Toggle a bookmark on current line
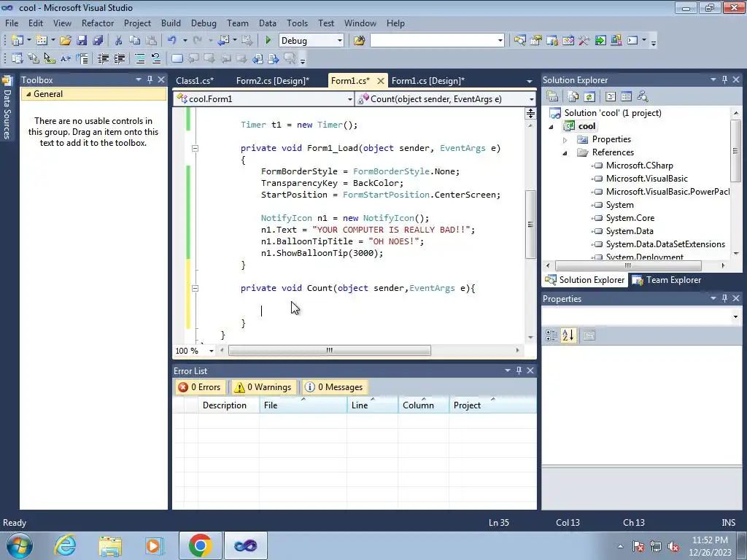This screenshot has width=747, height=560. (x=177, y=58)
